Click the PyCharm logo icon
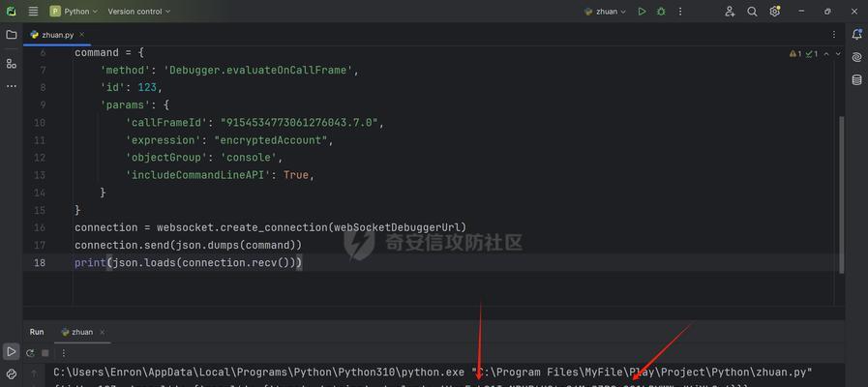This screenshot has height=387, width=868. coord(11,11)
